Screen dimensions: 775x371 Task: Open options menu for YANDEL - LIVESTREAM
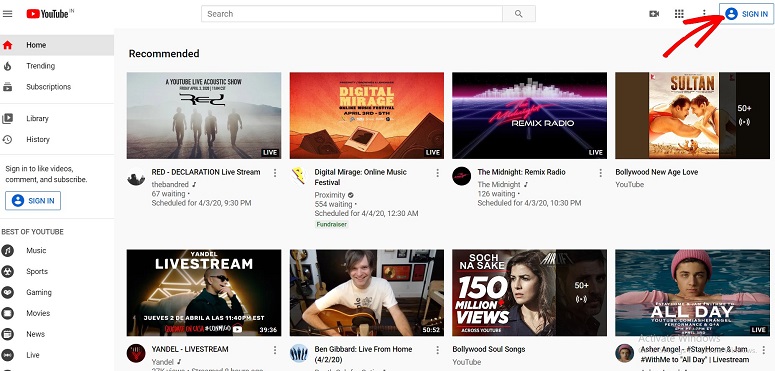(x=275, y=350)
